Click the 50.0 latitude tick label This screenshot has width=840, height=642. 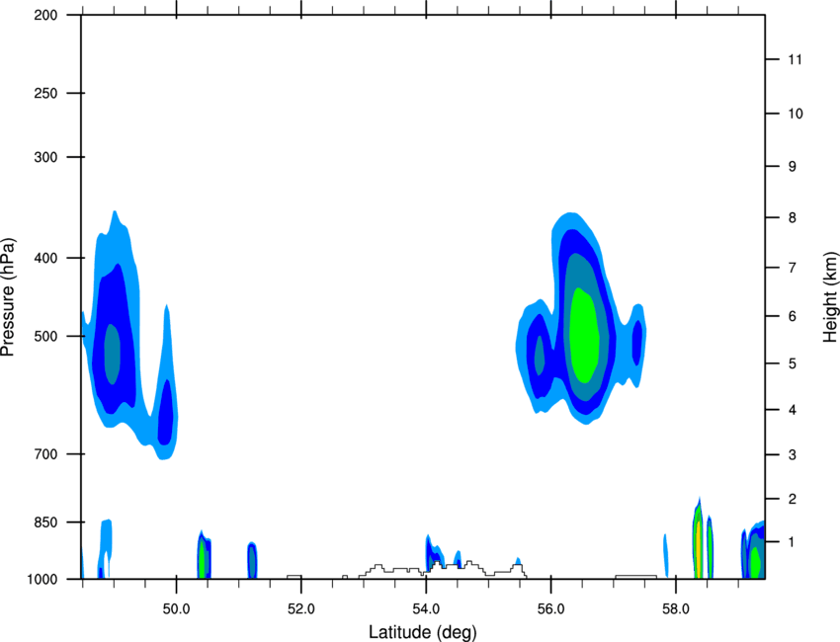(x=176, y=608)
